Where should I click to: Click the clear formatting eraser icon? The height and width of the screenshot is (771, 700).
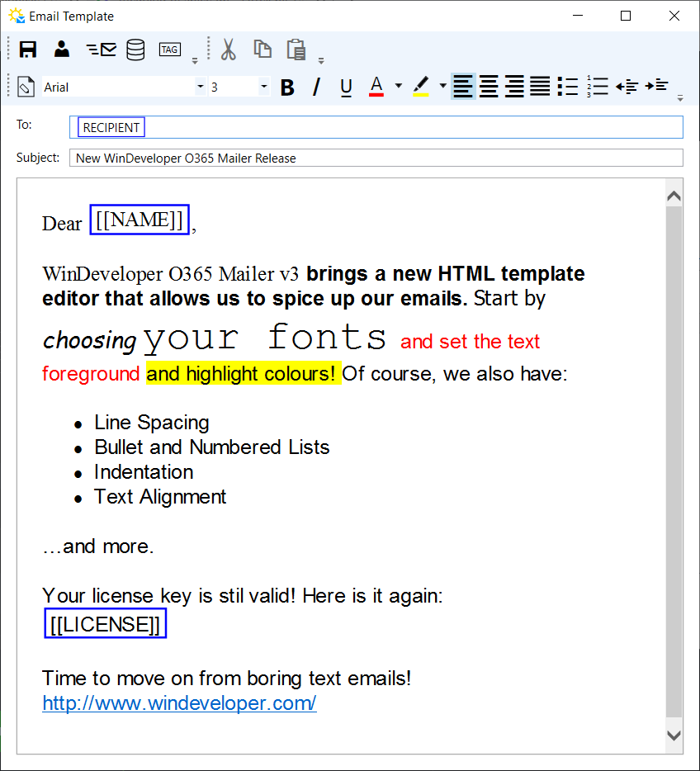(26, 87)
